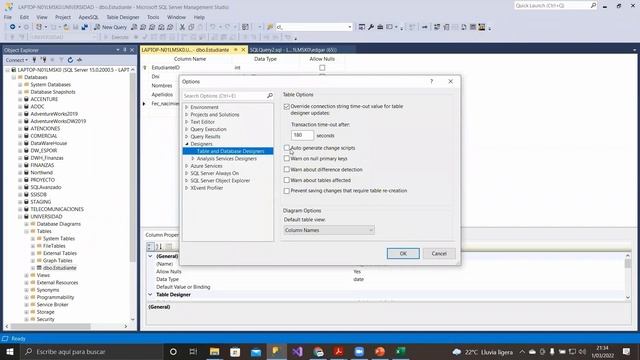Click the Categorized view icon in Column Properties
Image resolution: width=640 pixels, height=360 pixels.
click(150, 246)
